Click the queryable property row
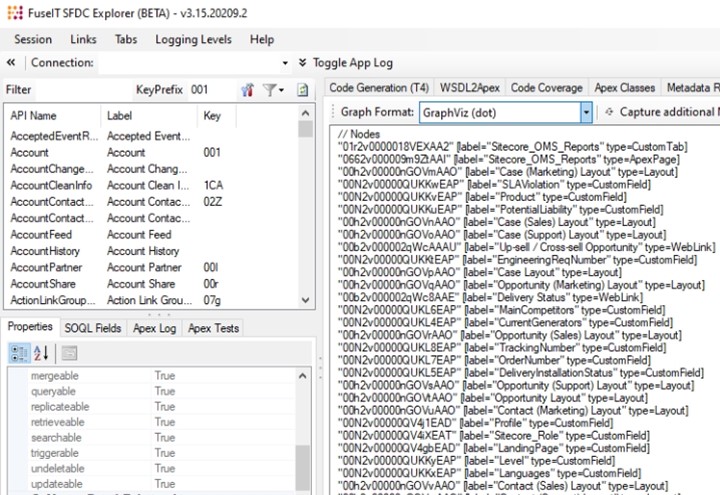Viewport: 720px width, 495px height. click(161, 391)
